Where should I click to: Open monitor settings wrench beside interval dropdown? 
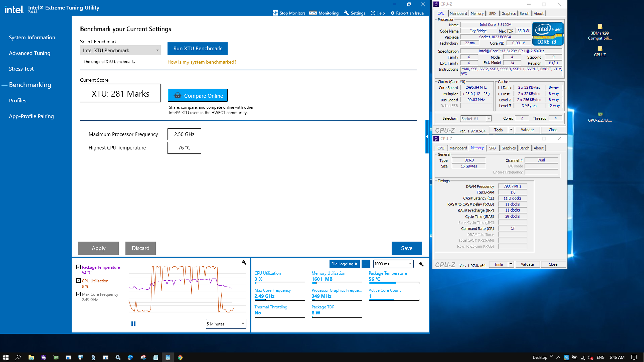click(x=421, y=264)
